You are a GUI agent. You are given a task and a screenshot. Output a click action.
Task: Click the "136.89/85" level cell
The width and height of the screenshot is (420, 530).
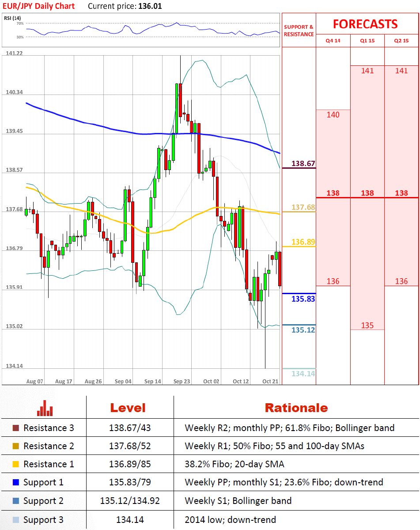pos(130,464)
